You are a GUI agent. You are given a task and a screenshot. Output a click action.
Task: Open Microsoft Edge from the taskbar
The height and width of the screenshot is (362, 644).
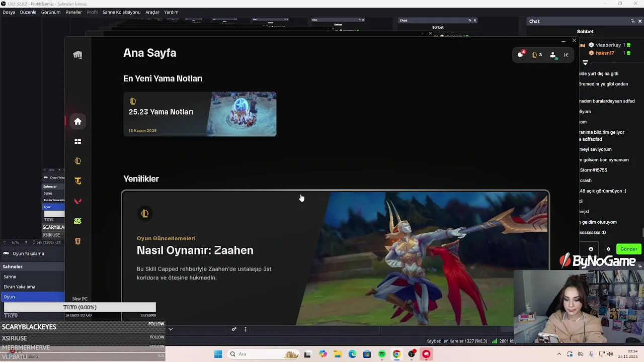[x=352, y=354]
